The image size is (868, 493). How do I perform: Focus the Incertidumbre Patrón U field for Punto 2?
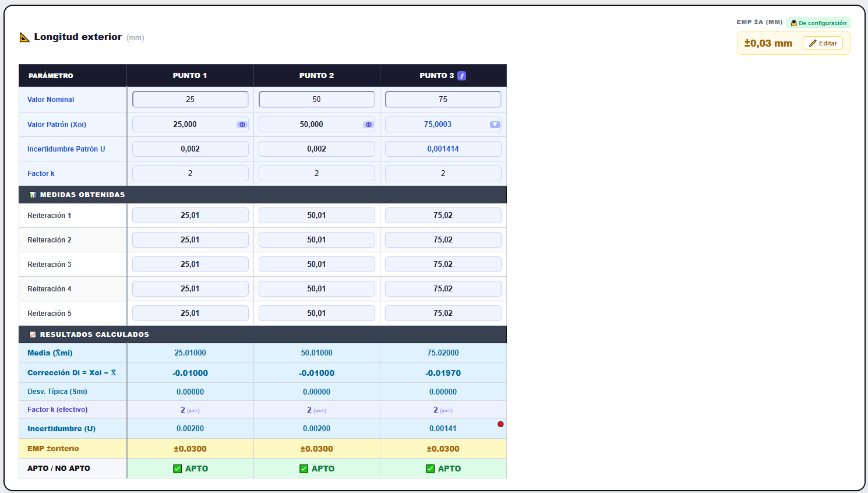317,149
